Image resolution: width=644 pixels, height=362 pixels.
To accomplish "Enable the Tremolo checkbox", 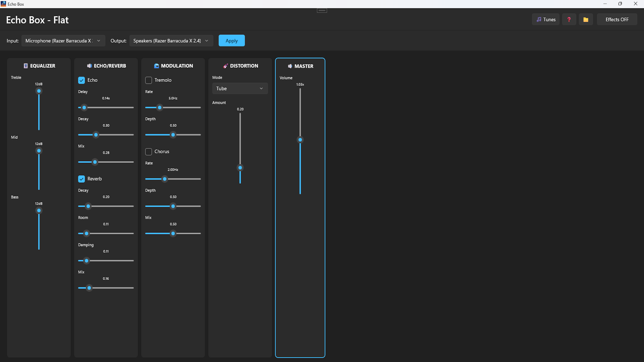I will point(149,80).
